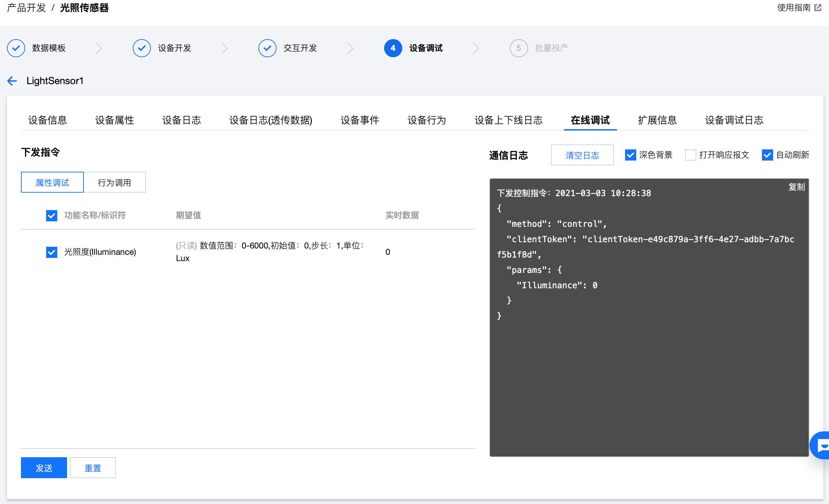This screenshot has width=829, height=504.
Task: Toggle the select-all checkbox in table header
Action: click(52, 215)
